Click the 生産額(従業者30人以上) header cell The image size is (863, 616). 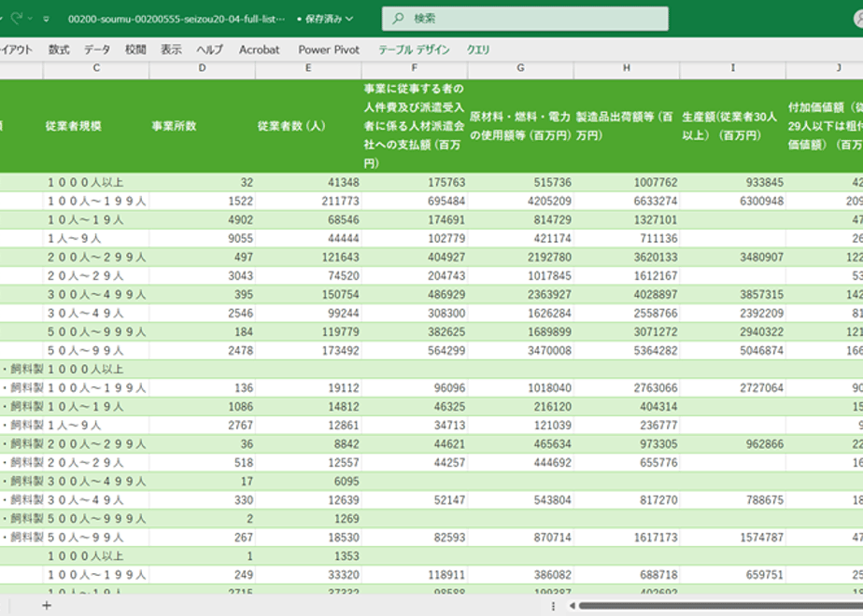click(732, 126)
